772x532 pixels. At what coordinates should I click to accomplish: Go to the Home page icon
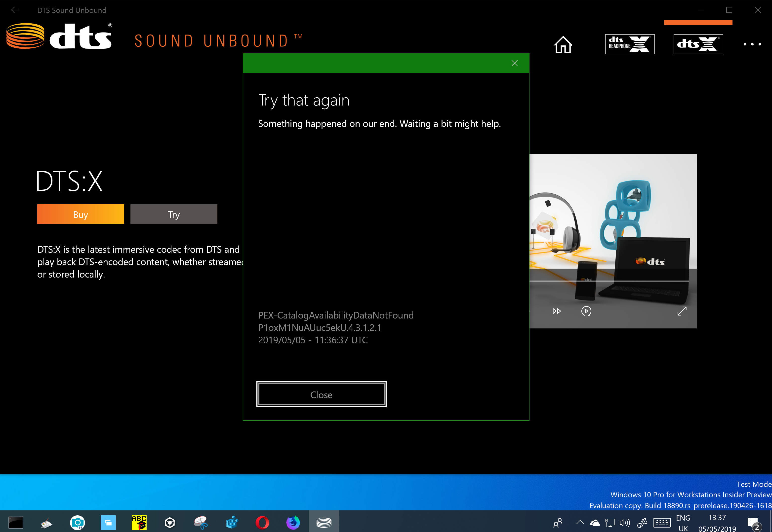pos(563,44)
